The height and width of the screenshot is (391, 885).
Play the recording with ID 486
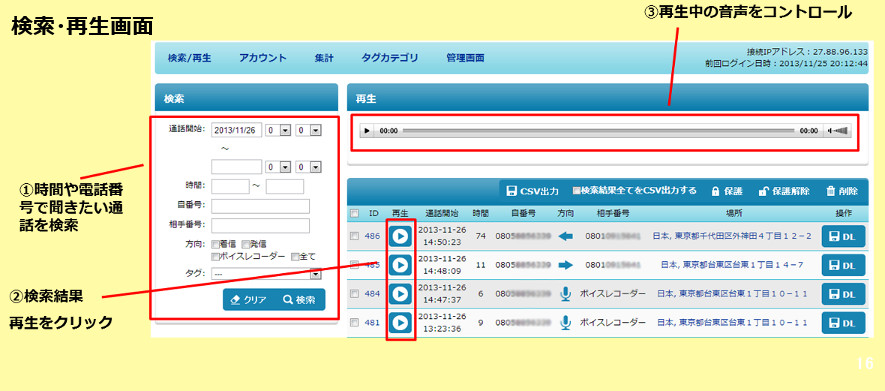point(401,236)
